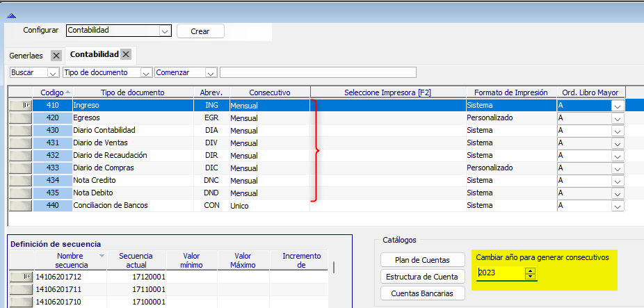Click the application logo icon in the title bar
The image size is (644, 308).
(11, 15)
